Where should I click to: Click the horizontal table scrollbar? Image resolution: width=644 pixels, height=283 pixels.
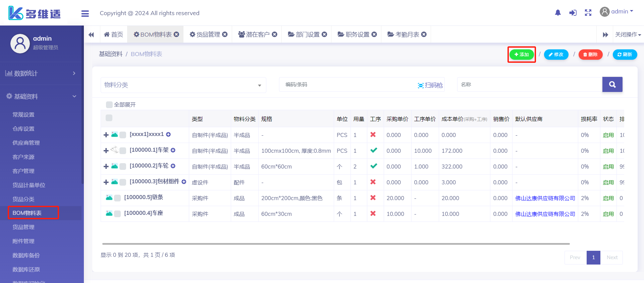(x=335, y=244)
